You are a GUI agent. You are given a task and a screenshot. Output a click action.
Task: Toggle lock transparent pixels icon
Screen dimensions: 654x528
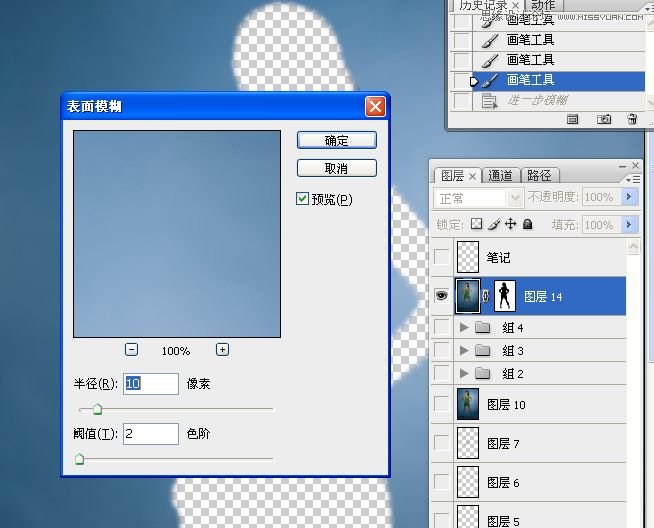pos(476,224)
